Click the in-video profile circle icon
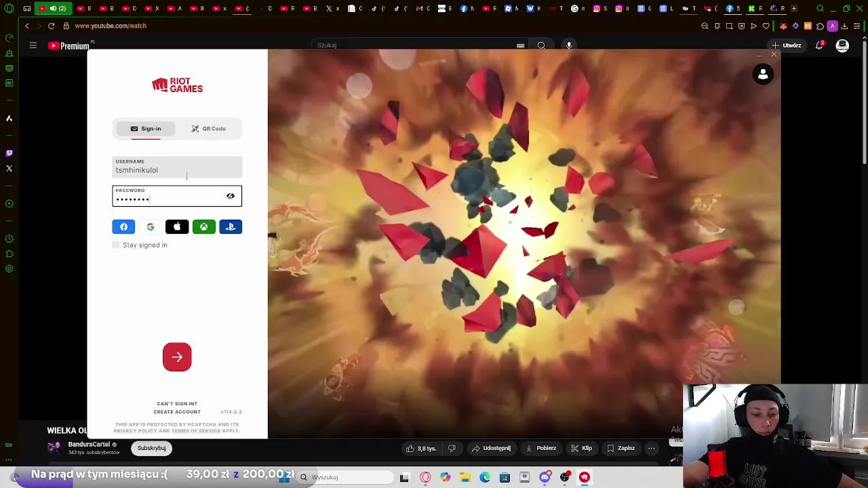868x488 pixels. click(763, 75)
